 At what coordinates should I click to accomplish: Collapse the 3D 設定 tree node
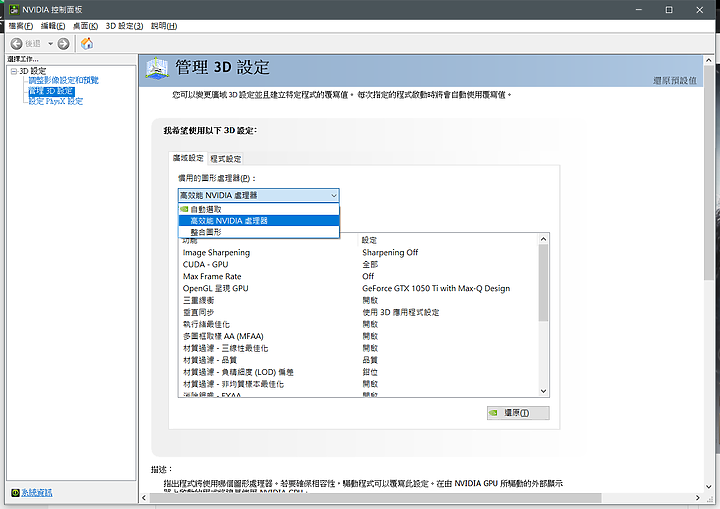click(13, 71)
